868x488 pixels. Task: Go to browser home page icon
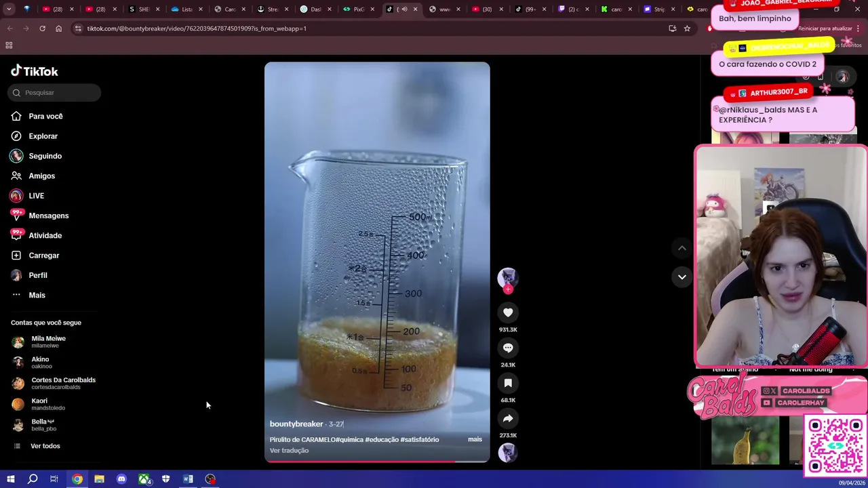(x=58, y=28)
